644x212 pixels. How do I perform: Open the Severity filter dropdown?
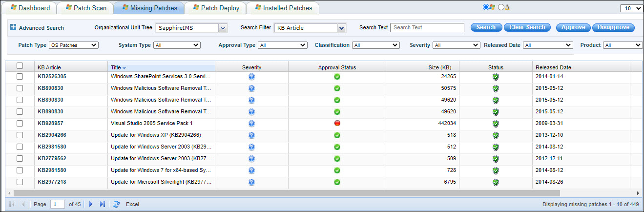457,45
